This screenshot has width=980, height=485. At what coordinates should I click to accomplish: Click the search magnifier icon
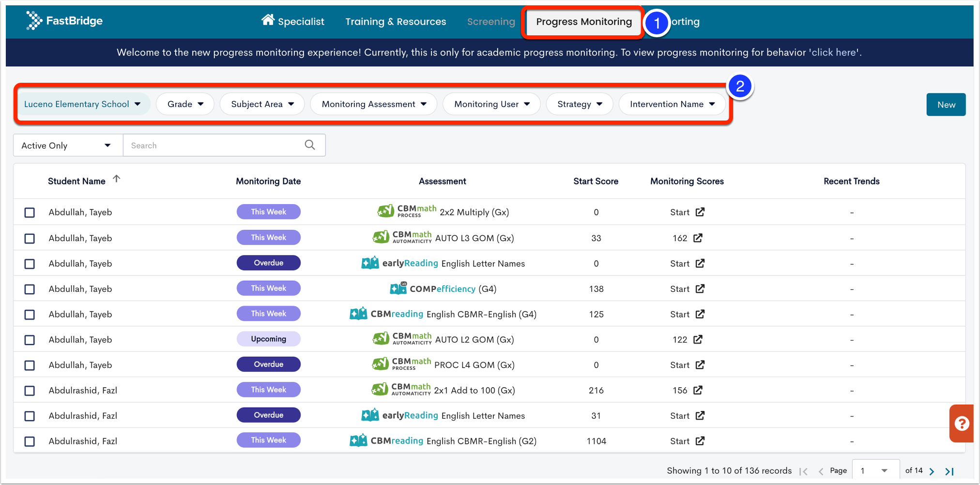click(x=310, y=145)
